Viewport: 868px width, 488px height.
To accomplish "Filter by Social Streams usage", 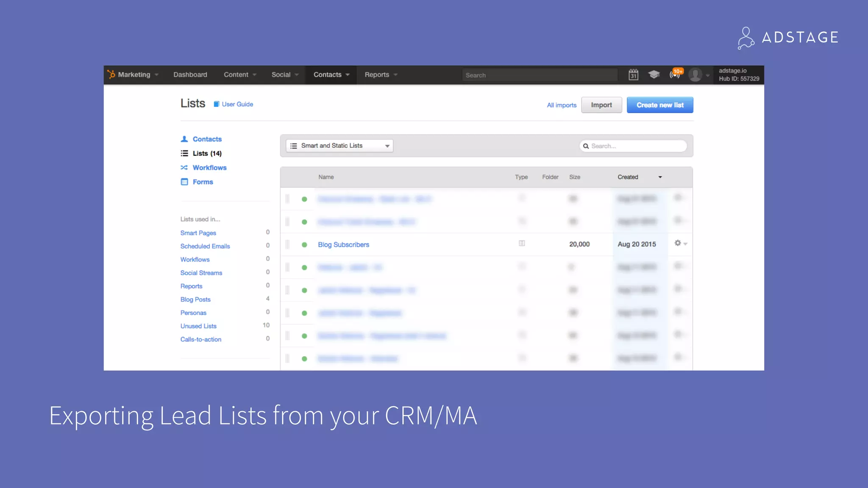I will point(201,273).
